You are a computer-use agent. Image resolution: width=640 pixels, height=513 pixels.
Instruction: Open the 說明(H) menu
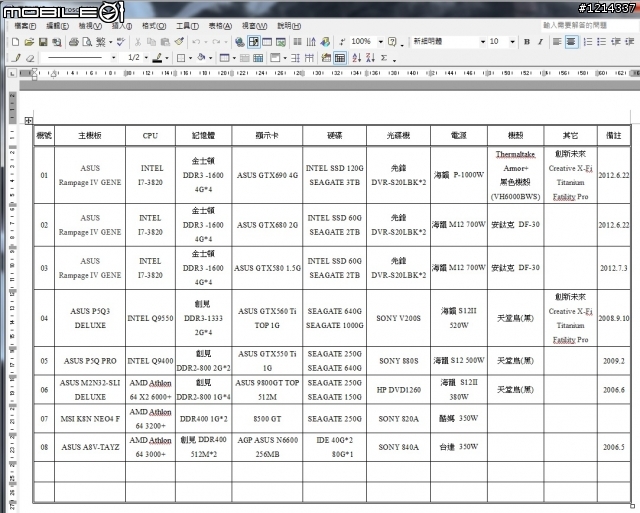(289, 26)
